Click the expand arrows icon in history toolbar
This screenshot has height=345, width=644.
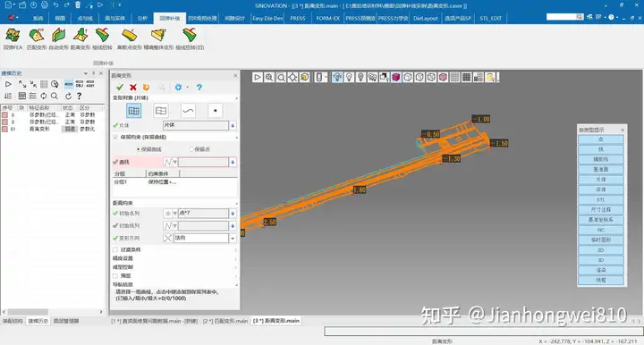pyautogui.click(x=22, y=84)
